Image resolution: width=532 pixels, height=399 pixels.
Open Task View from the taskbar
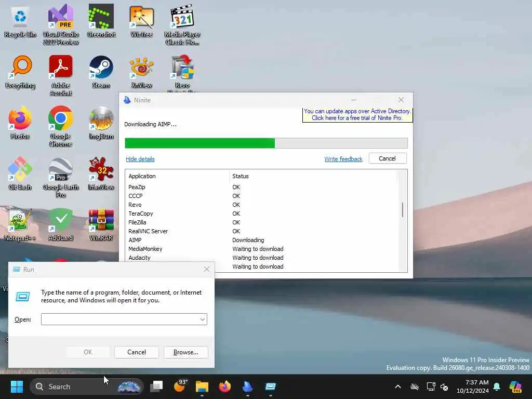pyautogui.click(x=157, y=387)
